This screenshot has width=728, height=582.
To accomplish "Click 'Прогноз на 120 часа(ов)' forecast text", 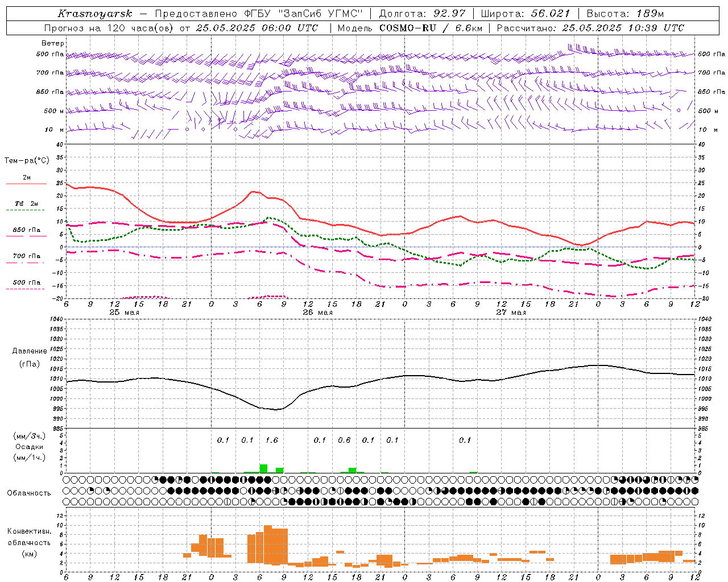I will point(109,28).
